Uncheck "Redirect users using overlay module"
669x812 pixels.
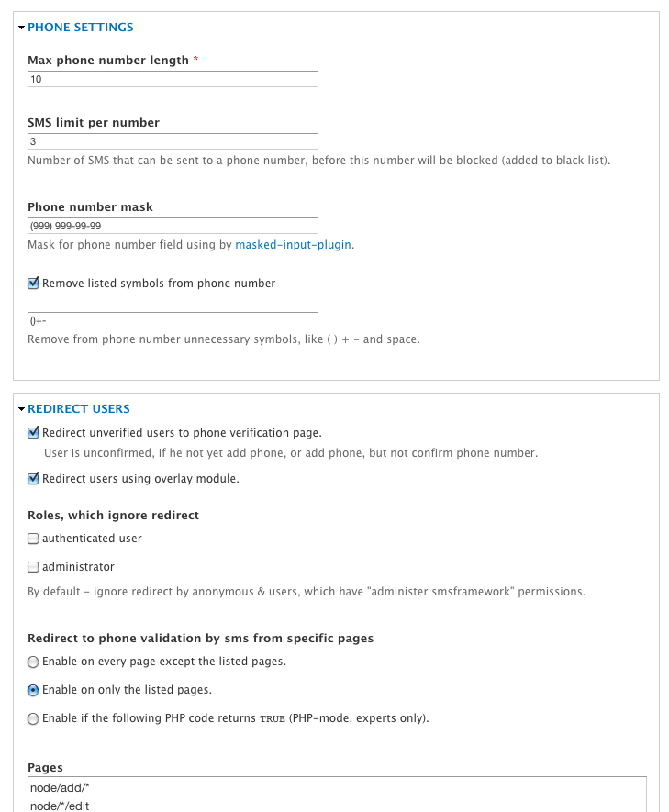tap(33, 478)
